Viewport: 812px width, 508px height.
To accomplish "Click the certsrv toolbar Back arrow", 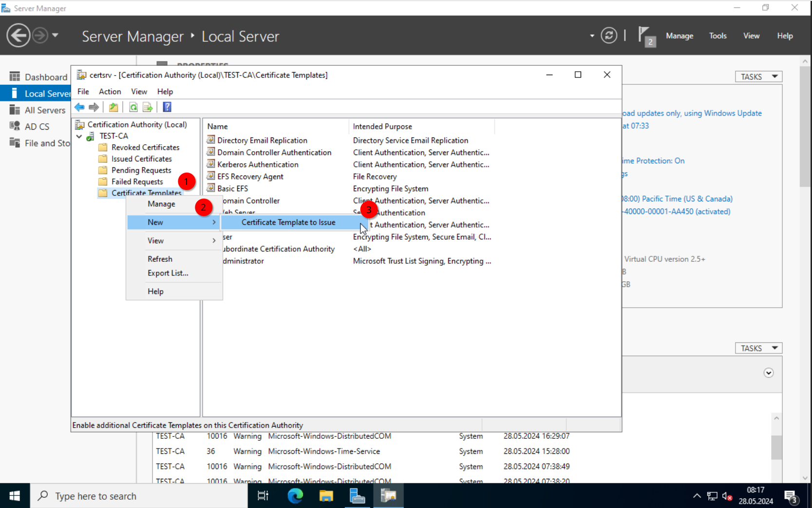I will pos(79,107).
